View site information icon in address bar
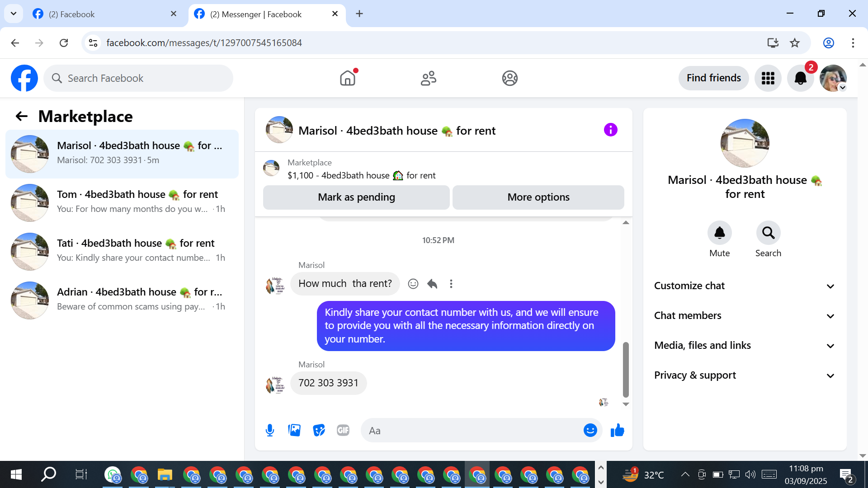Image resolution: width=868 pixels, height=488 pixels. [93, 43]
